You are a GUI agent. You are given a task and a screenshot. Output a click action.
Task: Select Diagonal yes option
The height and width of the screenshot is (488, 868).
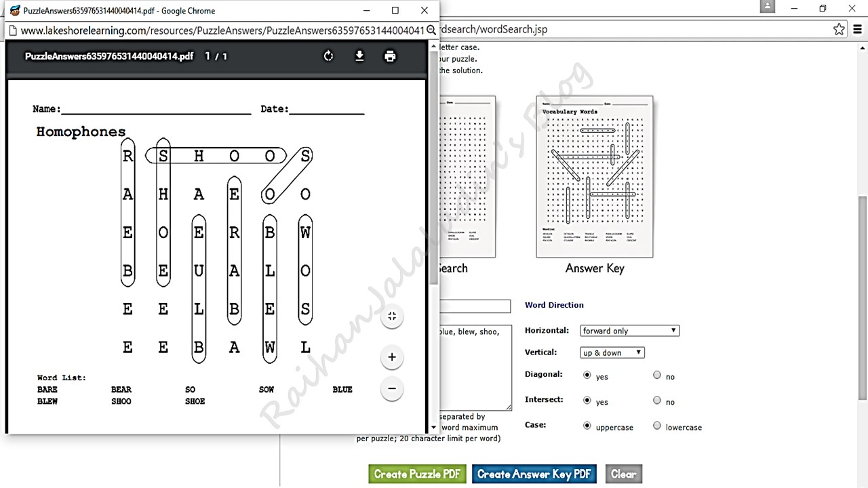pos(587,375)
